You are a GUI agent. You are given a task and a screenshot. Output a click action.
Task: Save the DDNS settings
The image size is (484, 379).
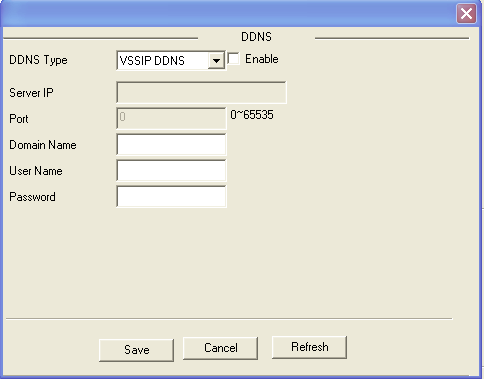click(x=136, y=350)
